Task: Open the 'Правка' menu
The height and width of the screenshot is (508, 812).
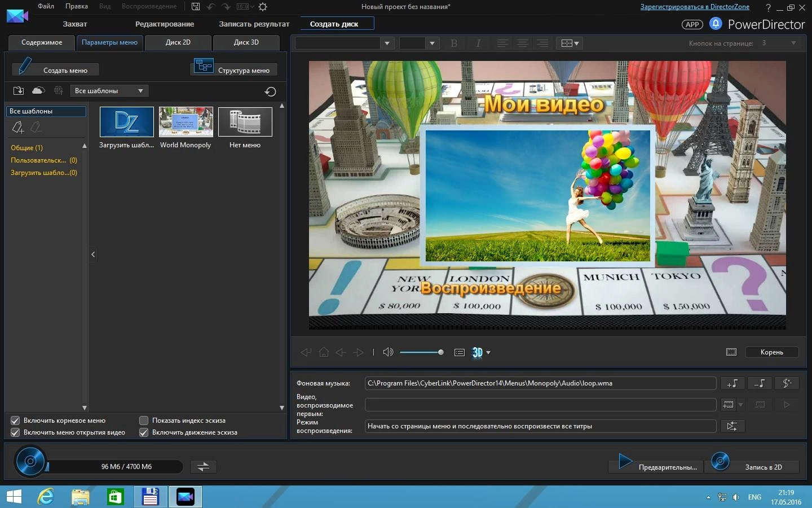Action: tap(77, 6)
